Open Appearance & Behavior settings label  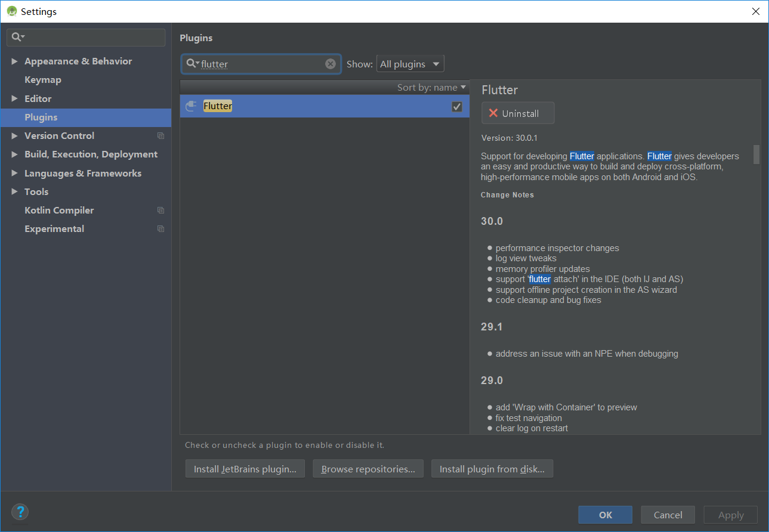click(78, 61)
